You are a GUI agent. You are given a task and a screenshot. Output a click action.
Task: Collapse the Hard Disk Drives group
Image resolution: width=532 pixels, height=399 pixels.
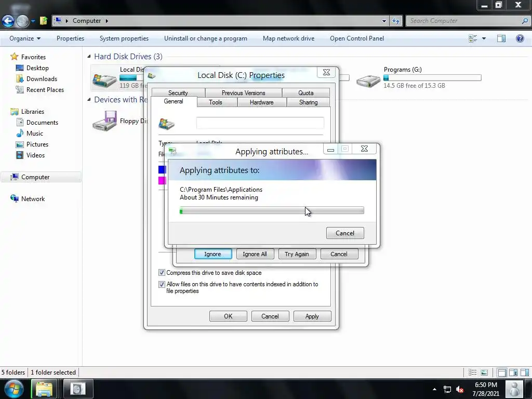[89, 56]
